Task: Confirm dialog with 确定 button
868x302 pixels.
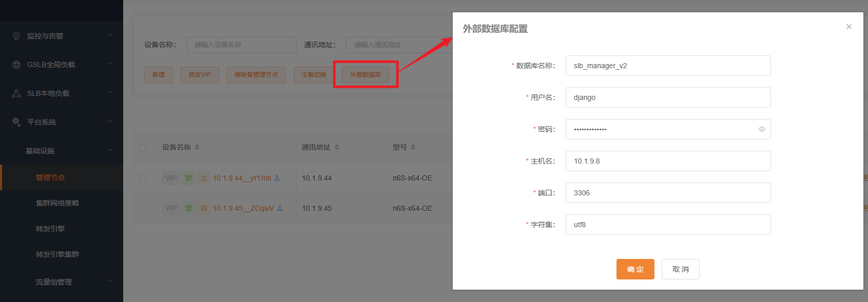Action: coord(635,269)
